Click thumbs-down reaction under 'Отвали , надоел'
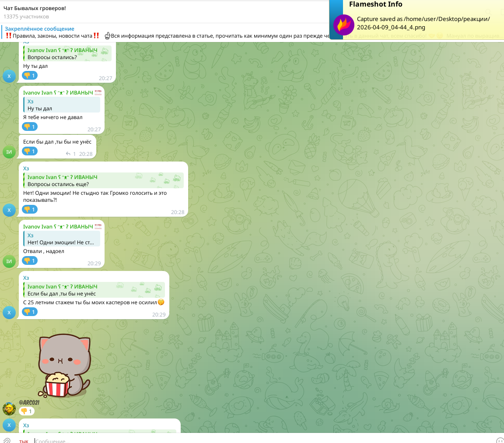The width and height of the screenshot is (504, 443). click(x=30, y=260)
